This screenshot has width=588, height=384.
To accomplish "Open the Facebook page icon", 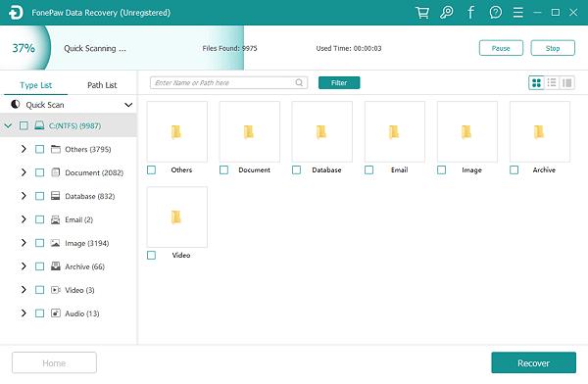I will tap(470, 13).
